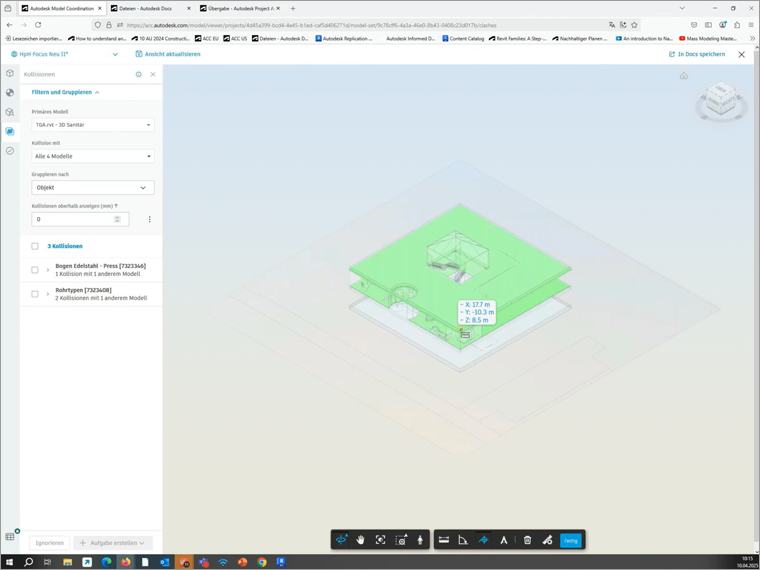Activate the First Person walk tool

420,540
